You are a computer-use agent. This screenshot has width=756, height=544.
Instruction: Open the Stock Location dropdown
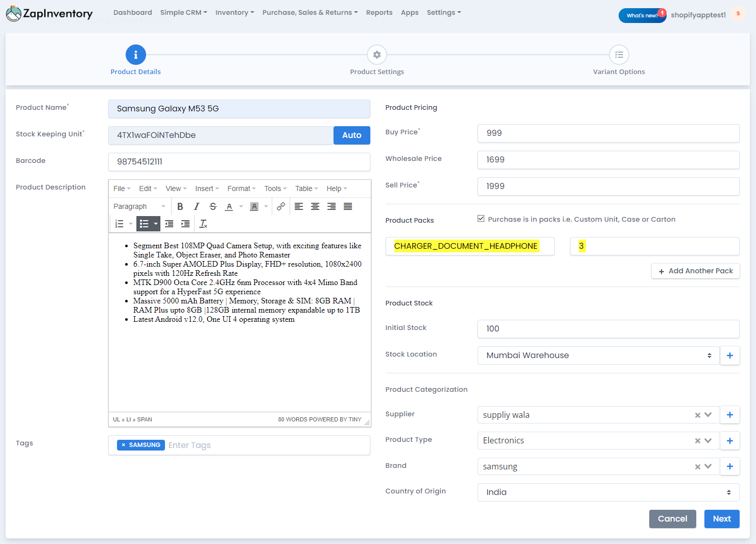pyautogui.click(x=599, y=356)
